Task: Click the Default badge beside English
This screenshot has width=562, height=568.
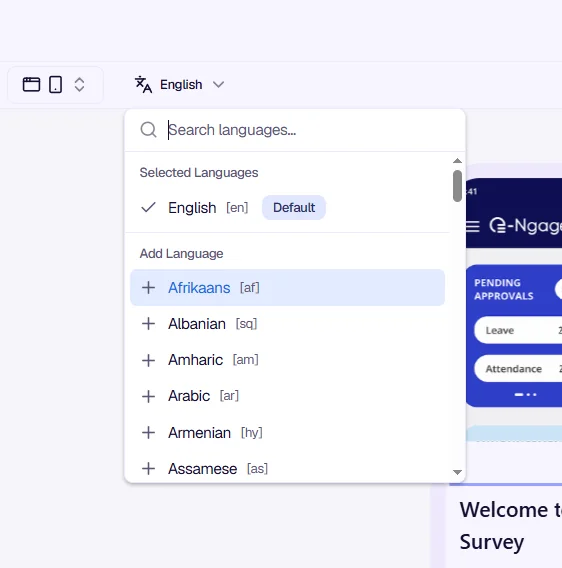Action: point(294,208)
